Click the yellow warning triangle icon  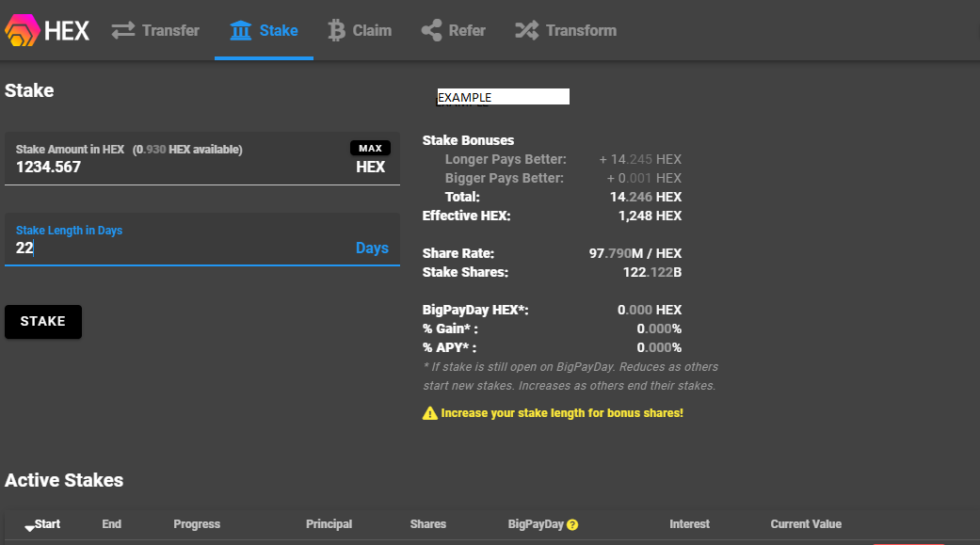coord(430,413)
